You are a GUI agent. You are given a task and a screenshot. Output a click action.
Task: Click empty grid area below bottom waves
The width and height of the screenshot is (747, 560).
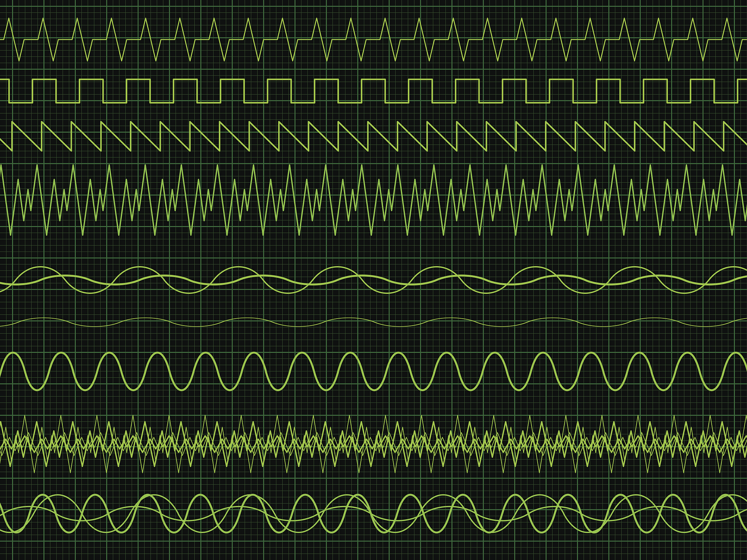[x=373, y=548]
